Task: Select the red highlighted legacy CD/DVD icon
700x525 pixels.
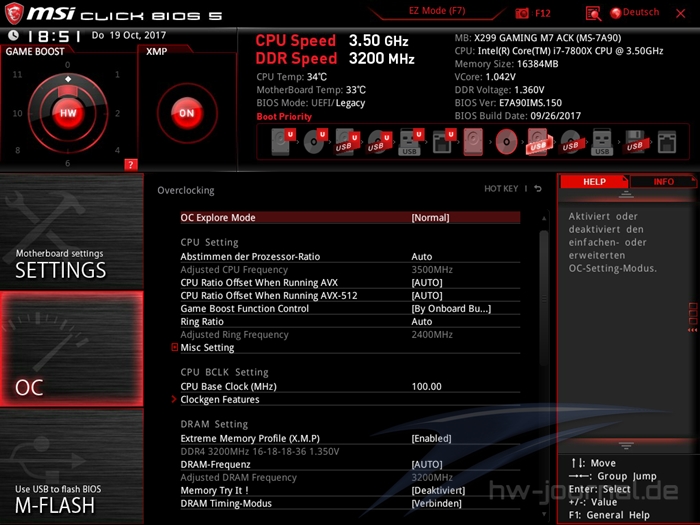Action: click(x=506, y=142)
